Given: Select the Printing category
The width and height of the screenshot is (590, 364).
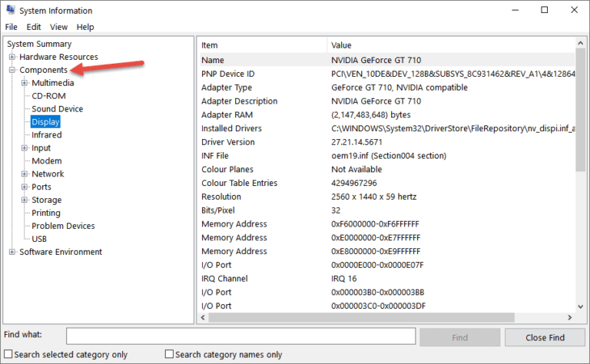Looking at the screenshot, I should point(46,213).
